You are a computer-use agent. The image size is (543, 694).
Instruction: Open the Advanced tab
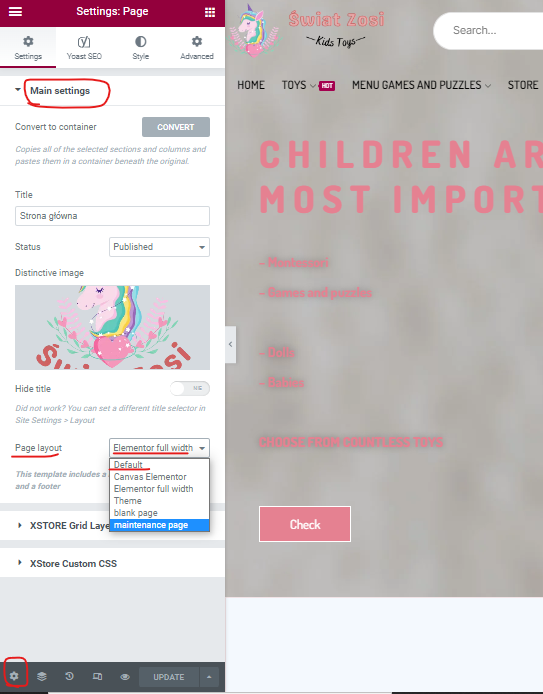coord(196,48)
